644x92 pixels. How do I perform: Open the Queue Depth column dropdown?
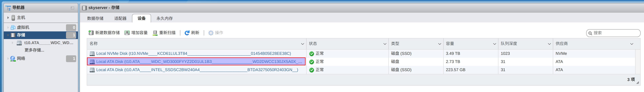click(549, 44)
